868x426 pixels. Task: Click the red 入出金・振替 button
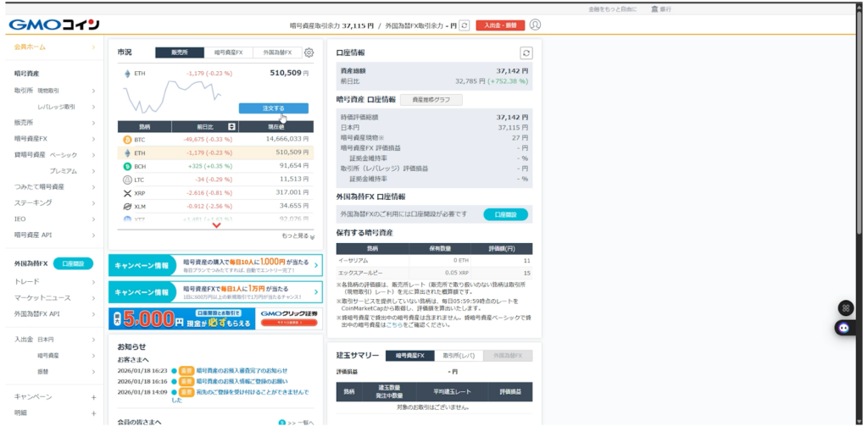(x=499, y=25)
